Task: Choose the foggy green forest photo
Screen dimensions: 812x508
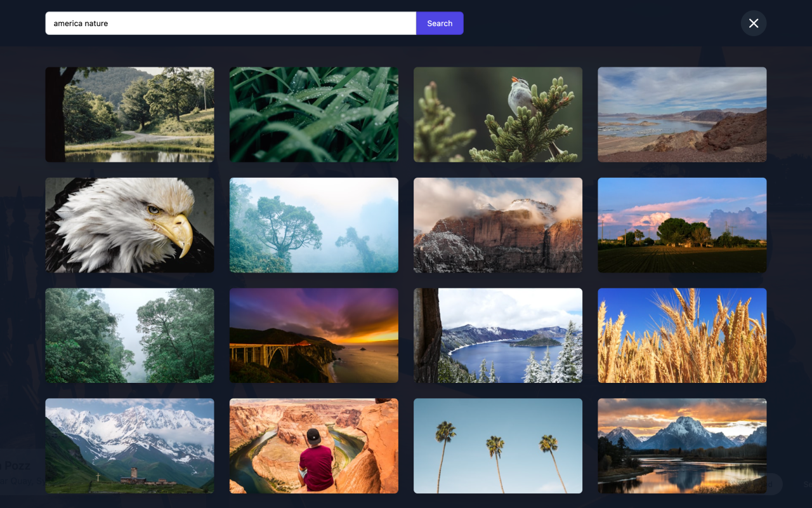Action: point(130,336)
